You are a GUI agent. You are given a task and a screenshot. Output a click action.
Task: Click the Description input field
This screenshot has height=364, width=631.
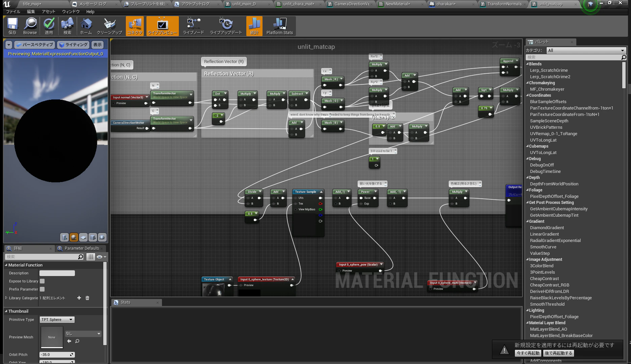click(57, 273)
